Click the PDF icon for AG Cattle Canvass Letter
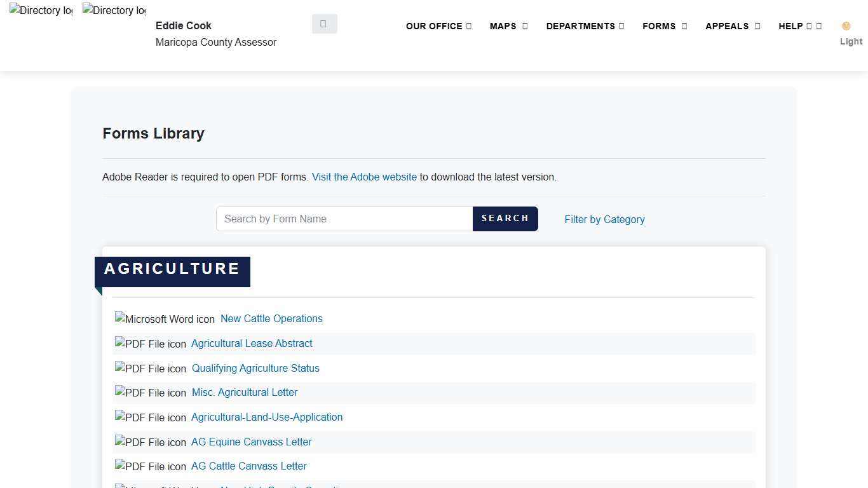The width and height of the screenshot is (868, 488). coord(151,466)
